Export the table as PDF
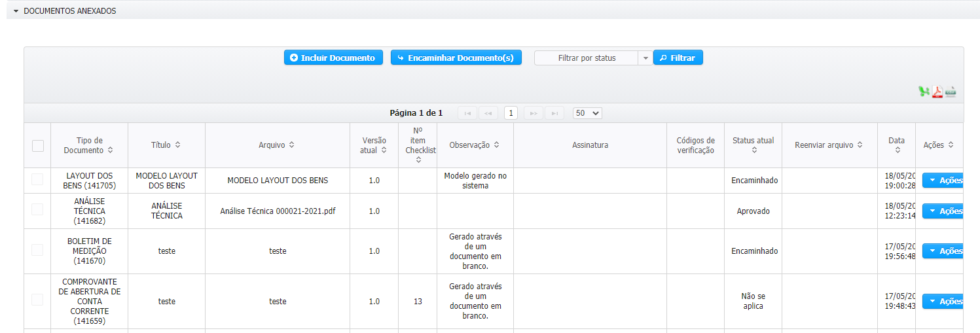The height and width of the screenshot is (333, 980). pos(937,92)
